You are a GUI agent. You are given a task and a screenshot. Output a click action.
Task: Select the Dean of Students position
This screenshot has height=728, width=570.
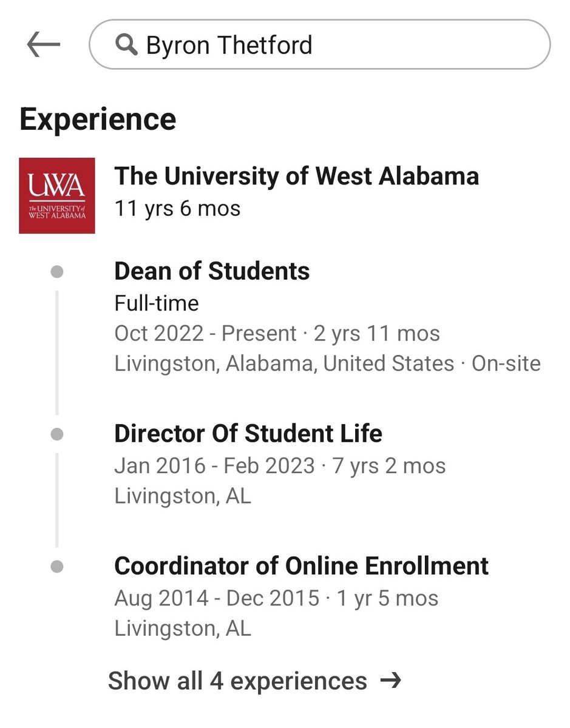[212, 271]
